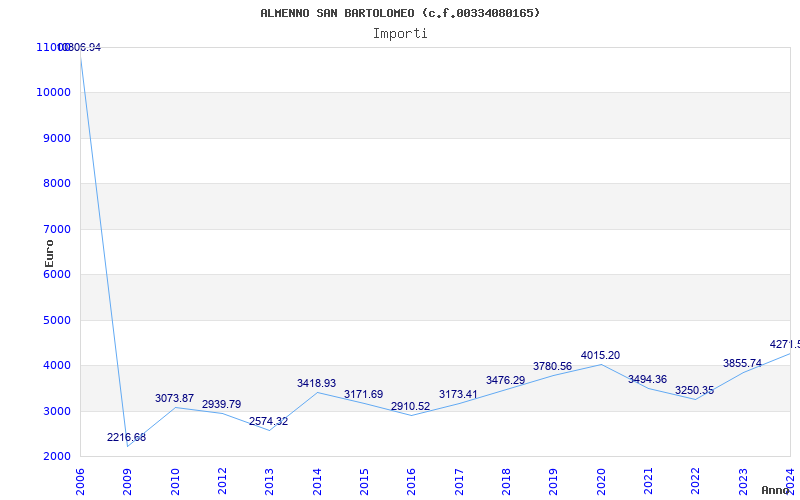Select the 2910.52 data label
The width and height of the screenshot is (800, 500).
(x=410, y=407)
